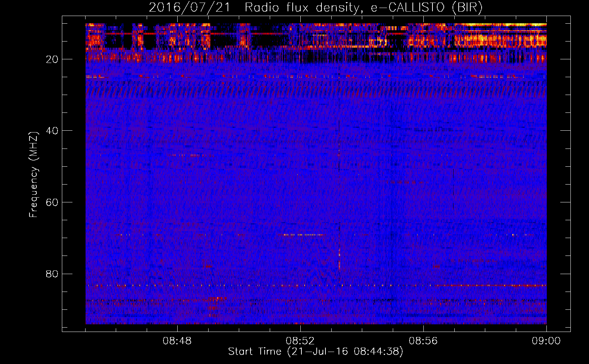
Task: Click the '80' frequency tick label
Action: (52, 274)
